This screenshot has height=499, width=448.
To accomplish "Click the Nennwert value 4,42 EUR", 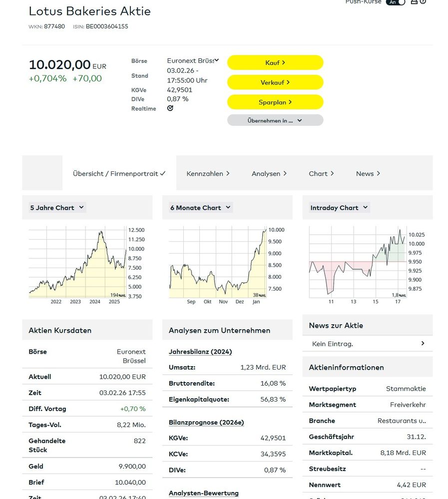I will (x=412, y=485).
